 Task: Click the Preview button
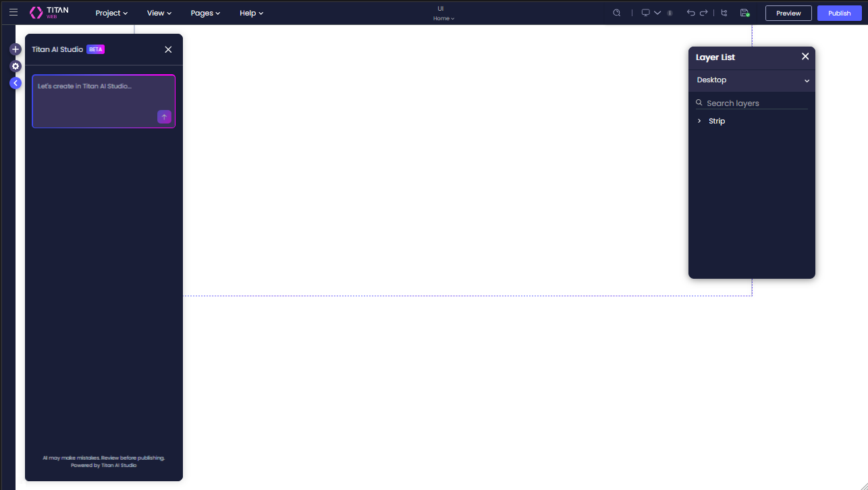click(788, 13)
